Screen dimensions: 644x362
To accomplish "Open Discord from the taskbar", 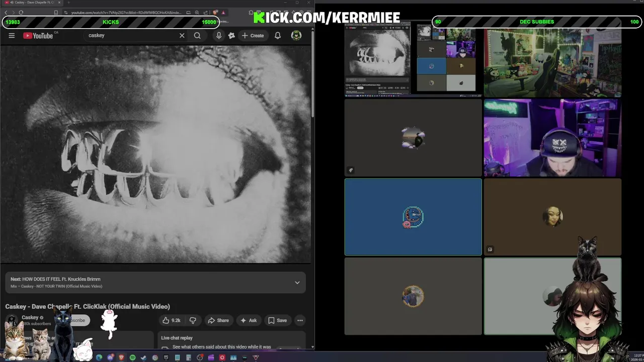I will pos(110,357).
